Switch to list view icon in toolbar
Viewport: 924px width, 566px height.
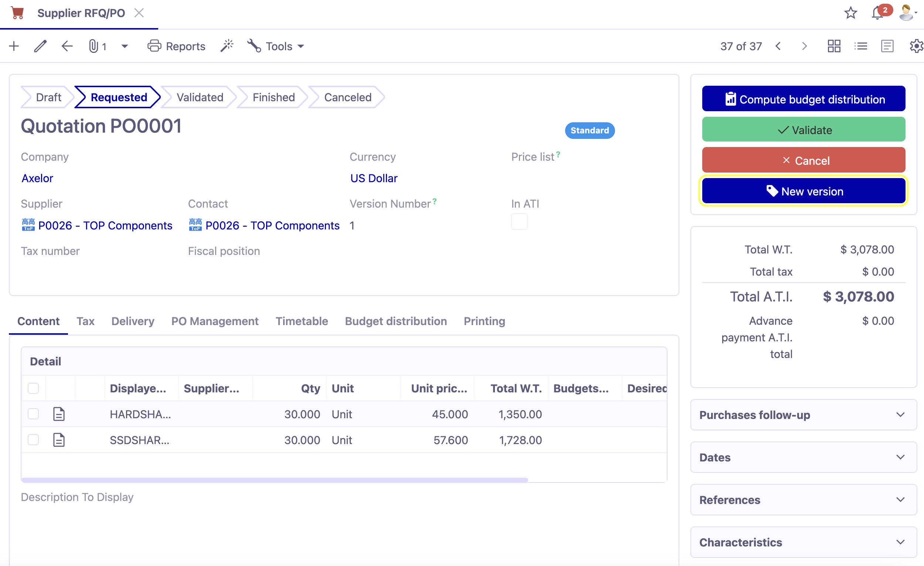point(861,46)
